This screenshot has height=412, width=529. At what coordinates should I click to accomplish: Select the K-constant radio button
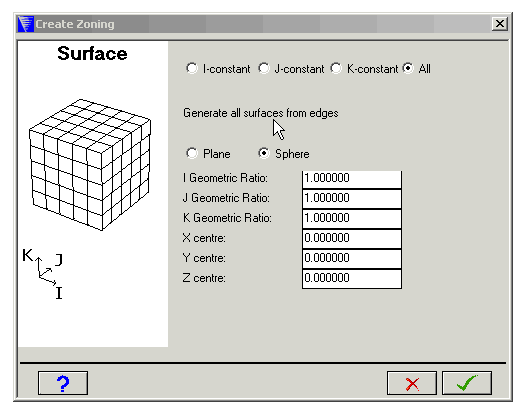click(336, 68)
